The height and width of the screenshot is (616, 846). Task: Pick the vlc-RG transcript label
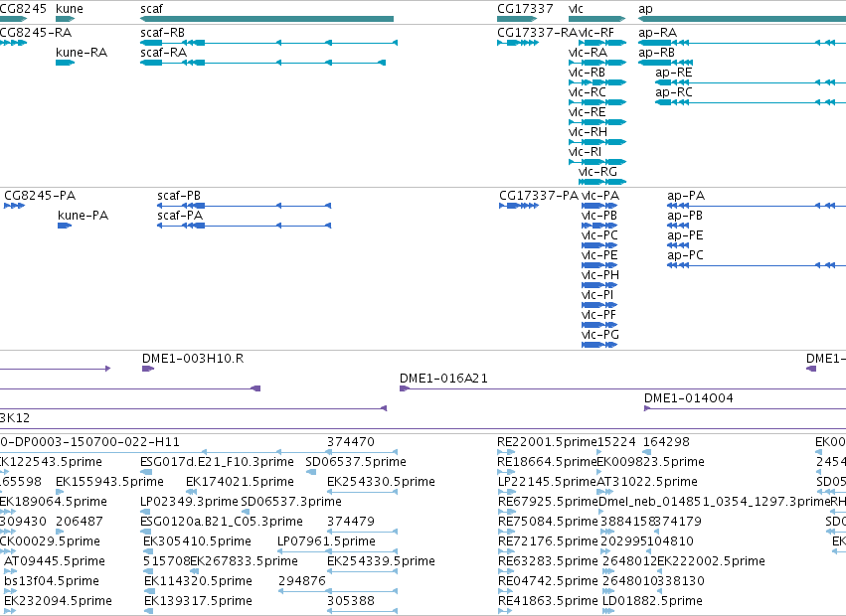597,172
